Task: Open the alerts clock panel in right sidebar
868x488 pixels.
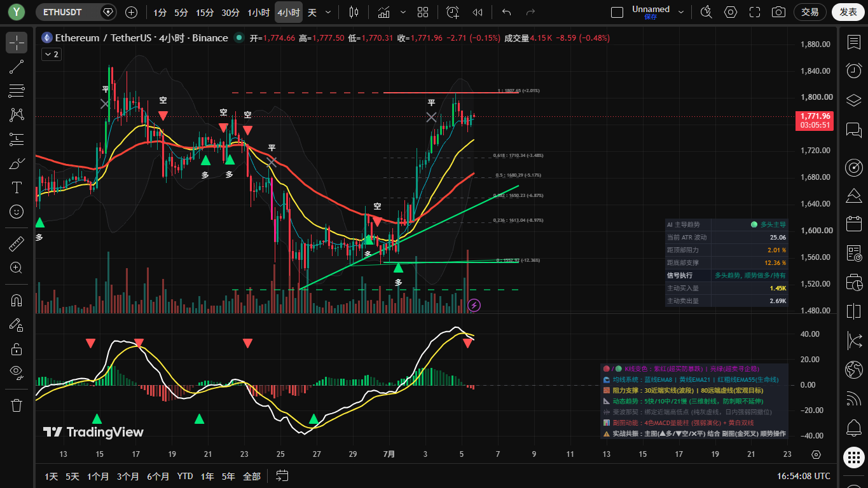Action: click(x=853, y=71)
